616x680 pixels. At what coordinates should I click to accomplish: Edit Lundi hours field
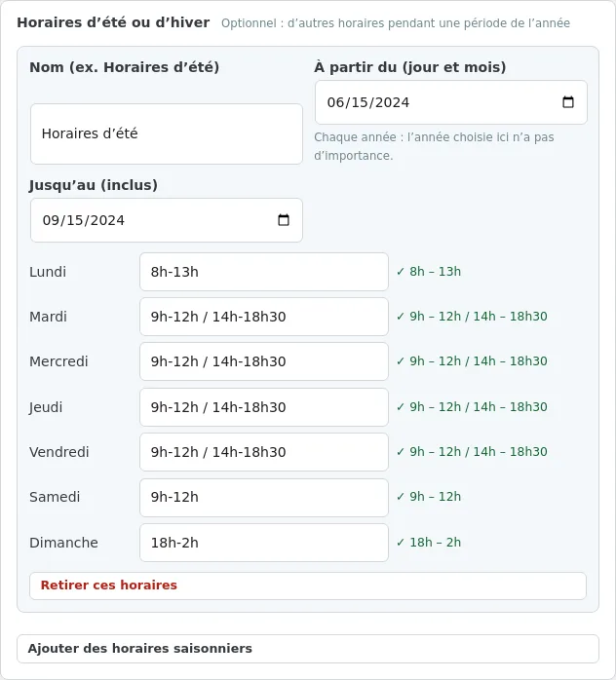click(264, 272)
